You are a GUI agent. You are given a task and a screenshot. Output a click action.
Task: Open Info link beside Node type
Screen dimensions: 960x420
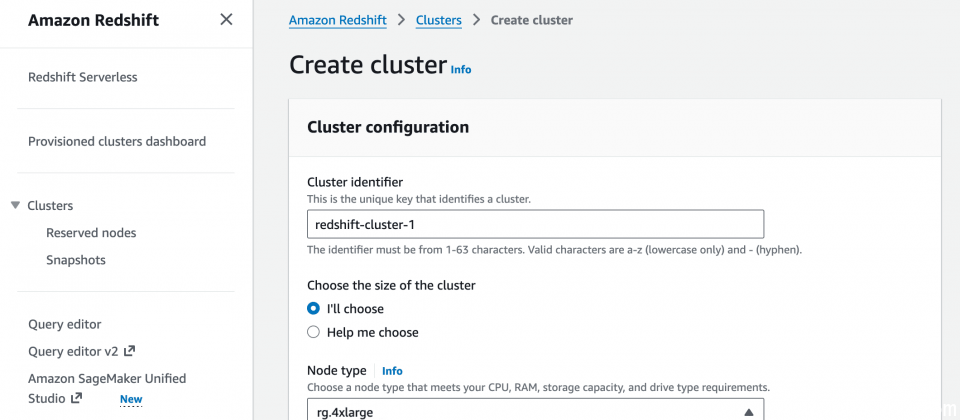(x=392, y=371)
